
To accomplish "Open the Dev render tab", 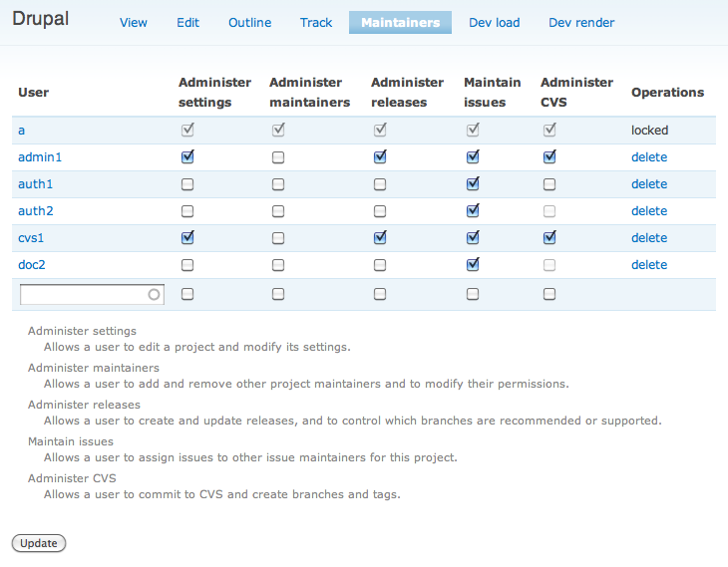I will pyautogui.click(x=581, y=22).
